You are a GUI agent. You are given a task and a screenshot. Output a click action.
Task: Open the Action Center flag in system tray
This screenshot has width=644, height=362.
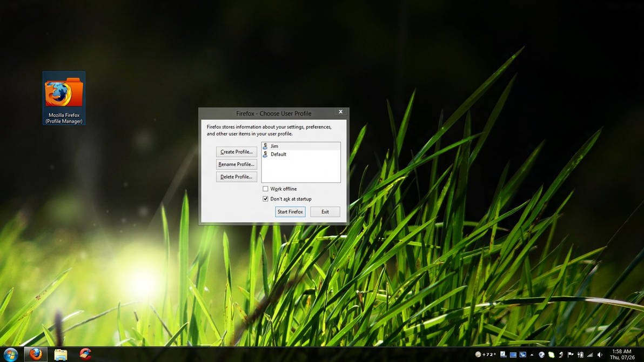[571, 355]
